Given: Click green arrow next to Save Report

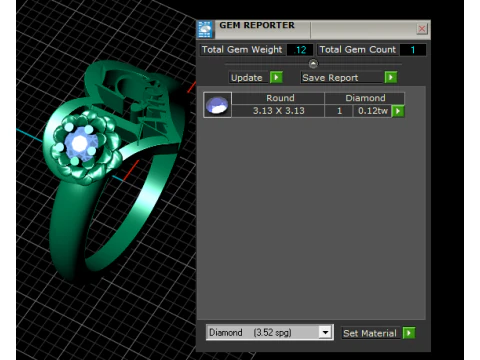Looking at the screenshot, I should click(391, 77).
